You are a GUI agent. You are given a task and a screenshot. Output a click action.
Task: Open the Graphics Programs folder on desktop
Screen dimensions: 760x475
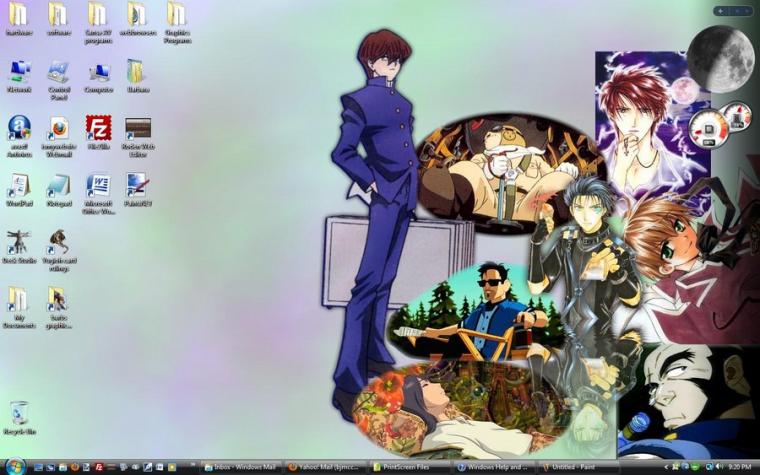177,23
